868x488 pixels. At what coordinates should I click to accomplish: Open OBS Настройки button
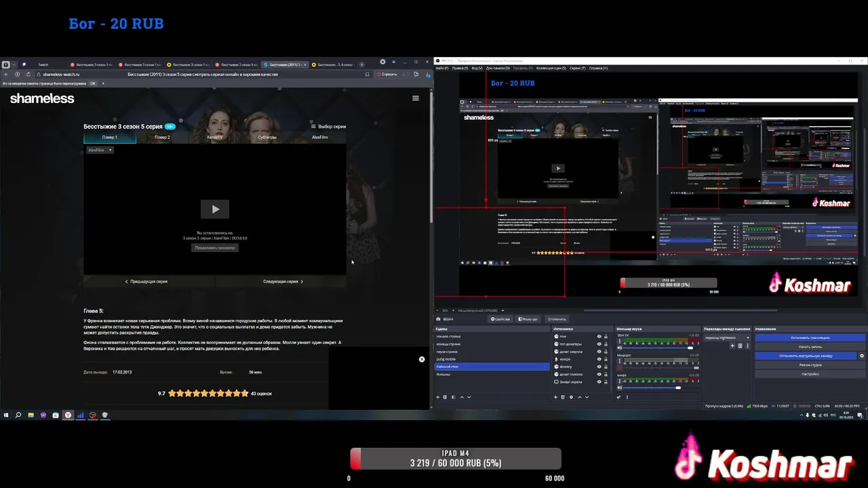pyautogui.click(x=810, y=374)
